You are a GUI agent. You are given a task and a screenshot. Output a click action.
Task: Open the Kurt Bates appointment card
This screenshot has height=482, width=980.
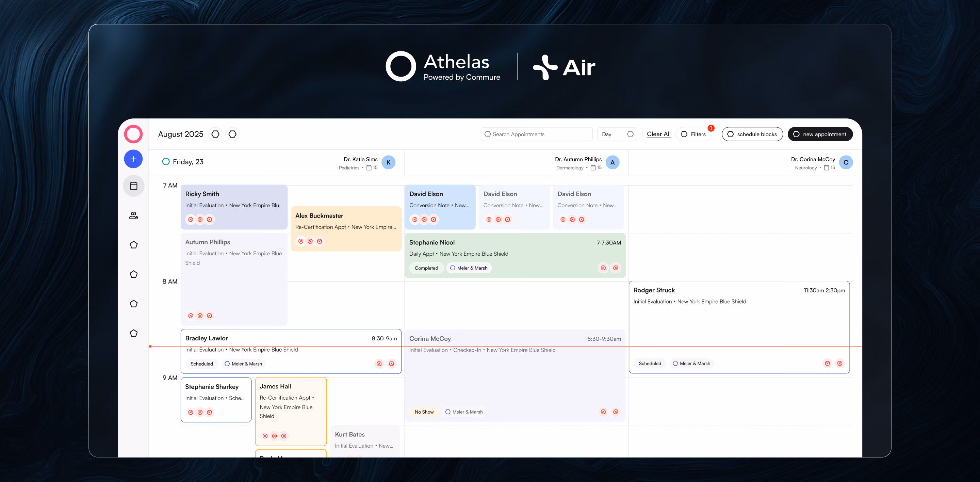pos(365,441)
